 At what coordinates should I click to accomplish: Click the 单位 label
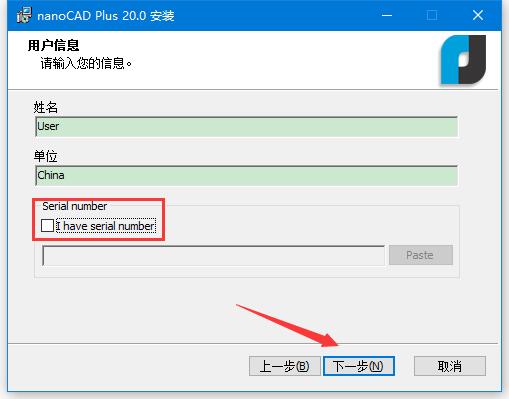pos(46,156)
